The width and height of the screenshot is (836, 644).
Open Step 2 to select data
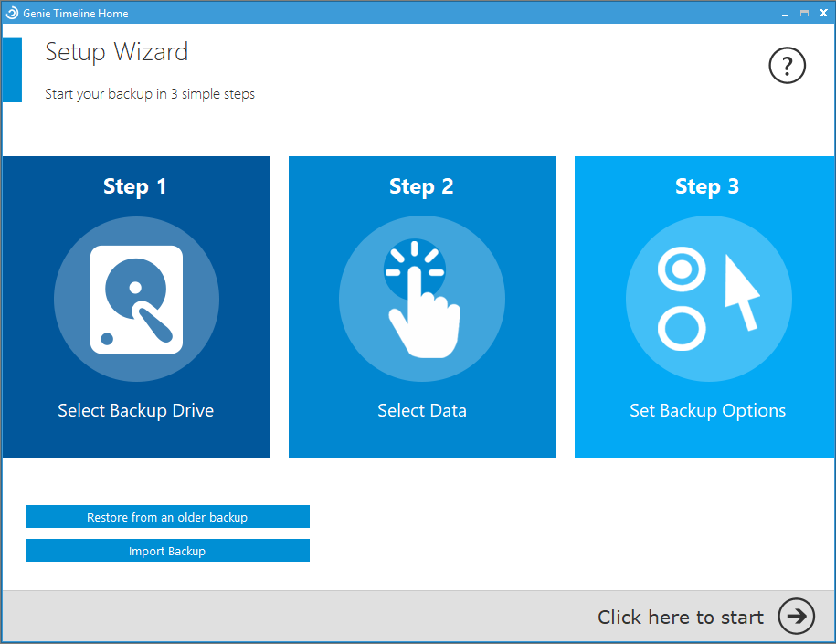click(x=421, y=307)
